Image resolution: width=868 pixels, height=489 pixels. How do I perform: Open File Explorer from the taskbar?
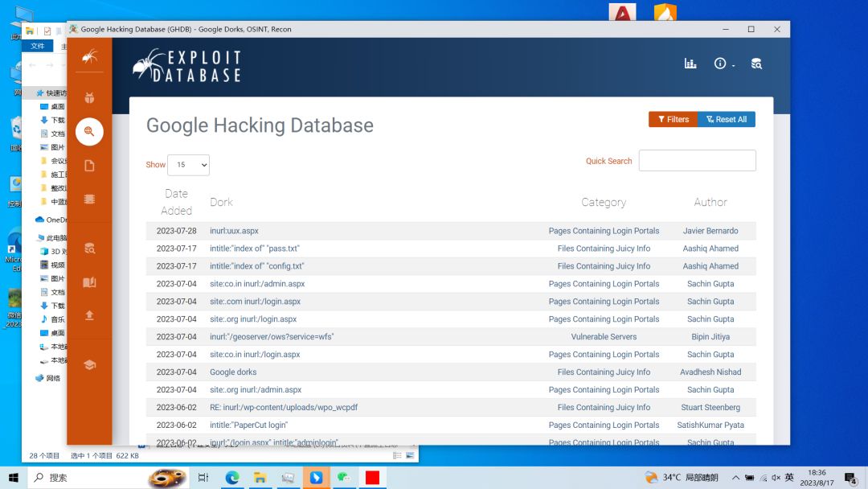coord(260,478)
